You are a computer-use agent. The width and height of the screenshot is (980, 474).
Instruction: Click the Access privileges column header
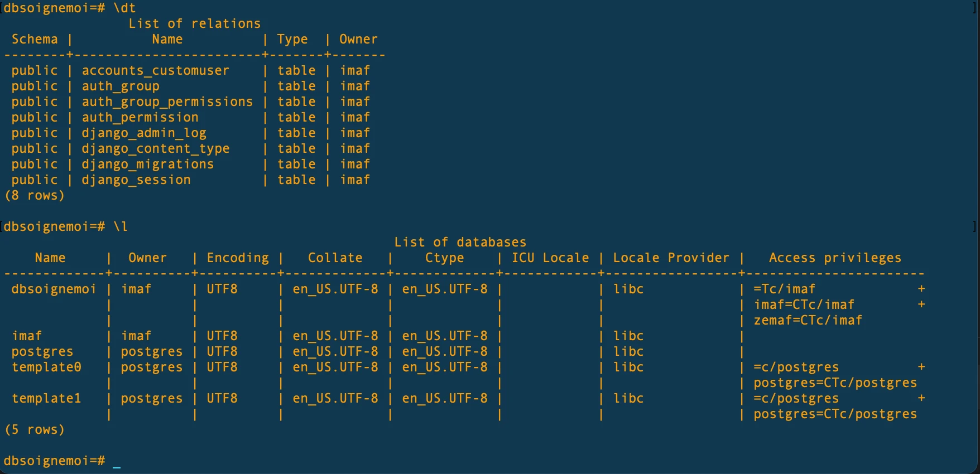835,258
